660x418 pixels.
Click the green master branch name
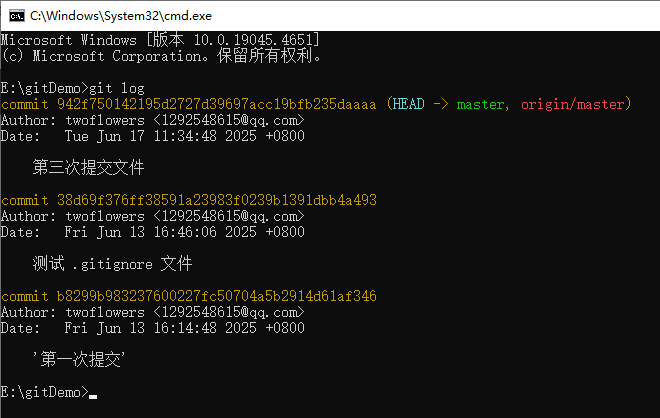[480, 104]
